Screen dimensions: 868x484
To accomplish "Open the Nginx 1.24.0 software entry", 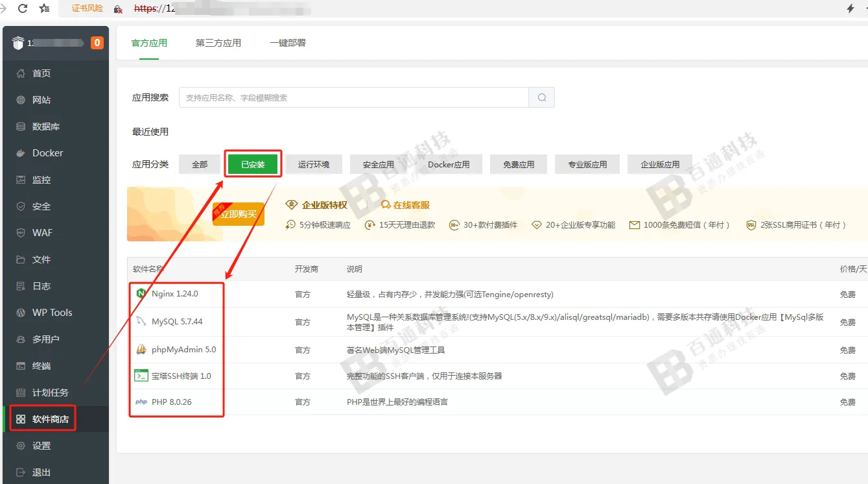I will pos(174,294).
